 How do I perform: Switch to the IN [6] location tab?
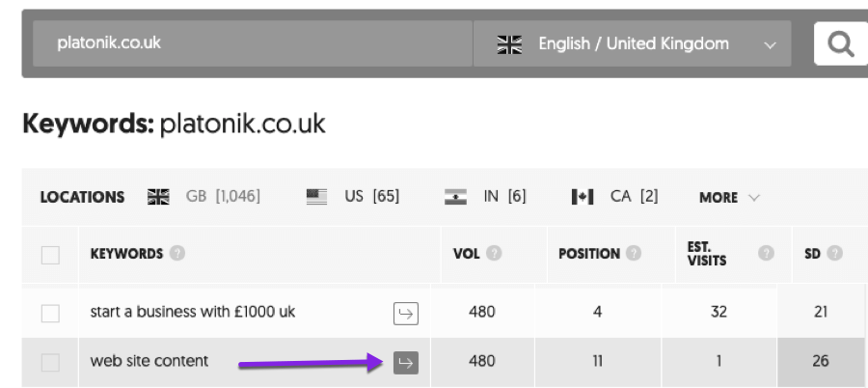[x=486, y=197]
